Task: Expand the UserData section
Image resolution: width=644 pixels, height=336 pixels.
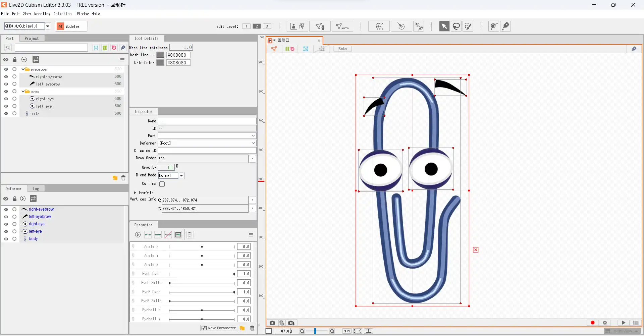Action: [x=135, y=193]
